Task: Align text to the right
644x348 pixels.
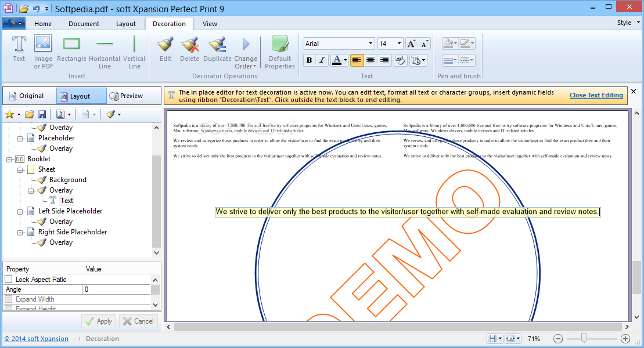Action: point(384,60)
